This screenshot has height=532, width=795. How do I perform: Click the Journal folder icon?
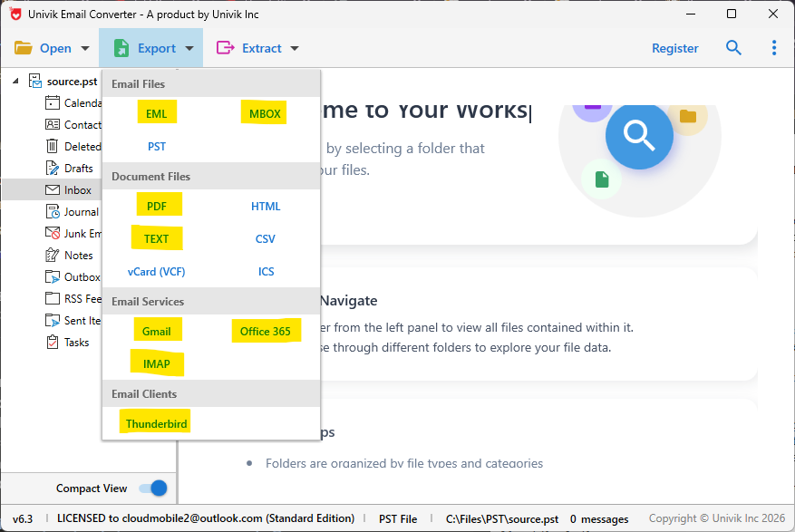(53, 211)
